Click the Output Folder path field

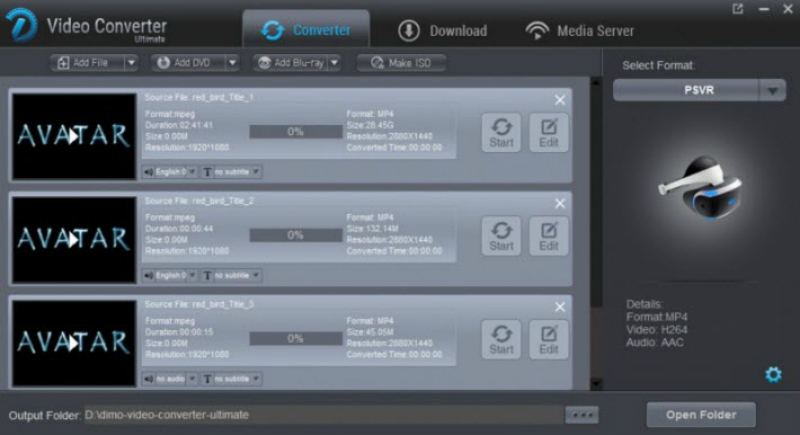(x=324, y=415)
